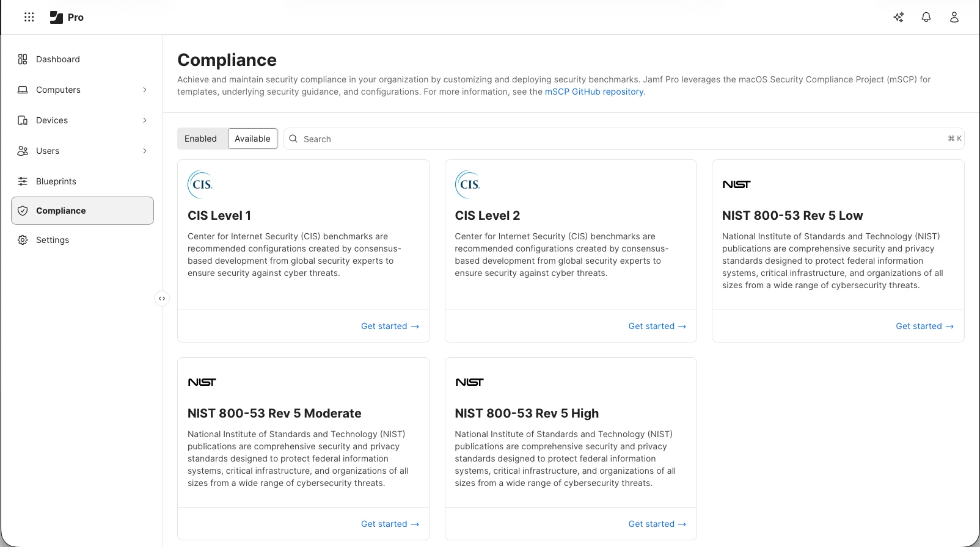Screen dimensions: 980x547
Task: Open the app launcher grid icon
Action: 29,17
